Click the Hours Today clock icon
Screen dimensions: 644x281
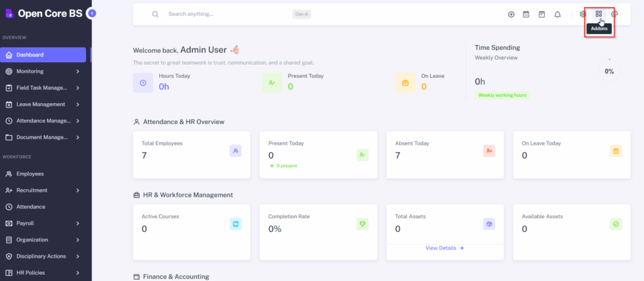(143, 82)
